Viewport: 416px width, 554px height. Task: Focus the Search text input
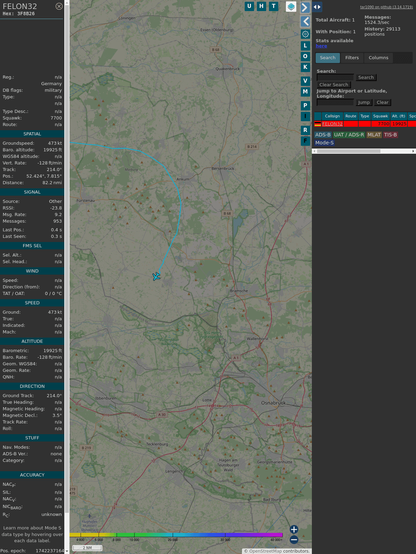pyautogui.click(x=335, y=77)
